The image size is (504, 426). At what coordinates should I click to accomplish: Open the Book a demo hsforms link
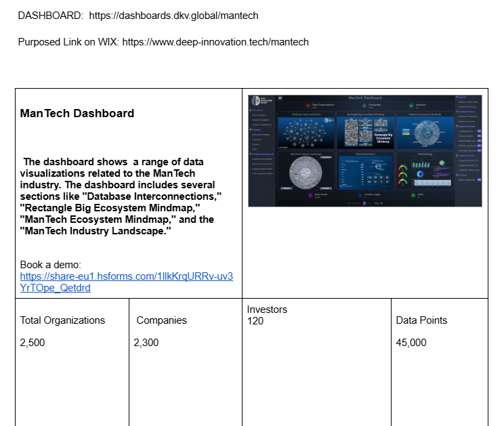coord(126,282)
